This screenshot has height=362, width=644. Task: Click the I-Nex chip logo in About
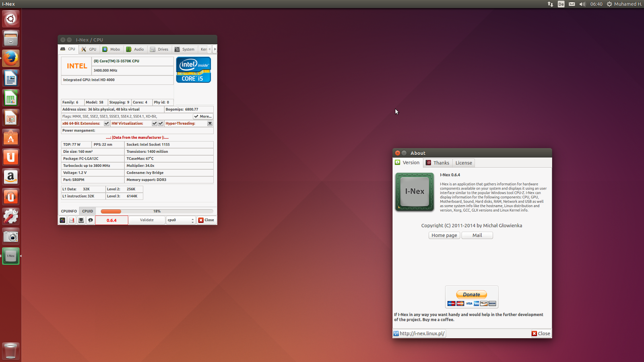tap(415, 192)
